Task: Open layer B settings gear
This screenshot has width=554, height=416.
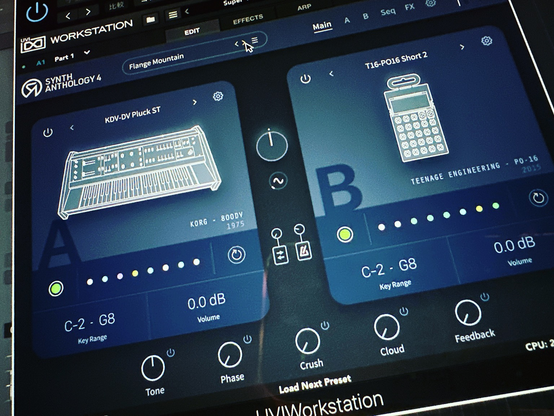Action: click(x=487, y=41)
